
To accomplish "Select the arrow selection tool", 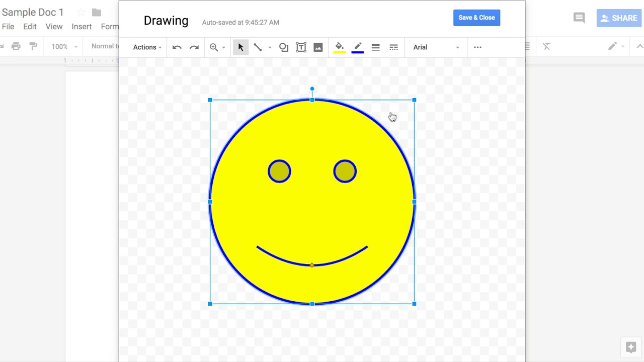I will tap(240, 47).
